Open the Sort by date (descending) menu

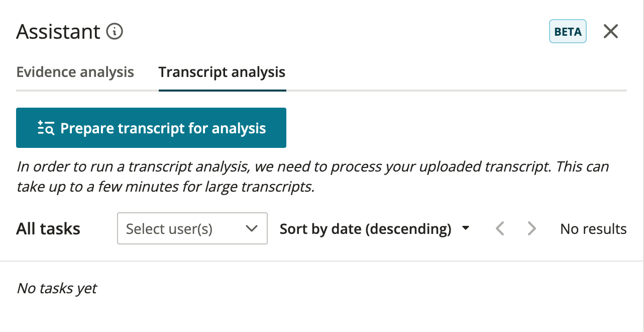click(375, 229)
